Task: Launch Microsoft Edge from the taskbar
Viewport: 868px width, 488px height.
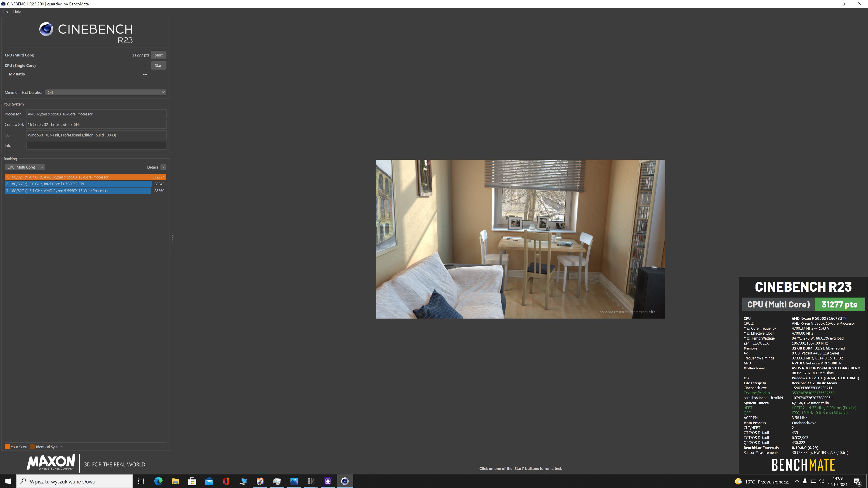Action: (x=158, y=481)
